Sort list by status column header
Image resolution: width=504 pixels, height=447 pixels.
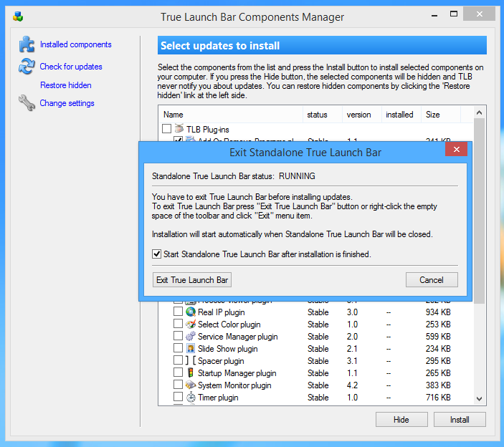pos(323,115)
